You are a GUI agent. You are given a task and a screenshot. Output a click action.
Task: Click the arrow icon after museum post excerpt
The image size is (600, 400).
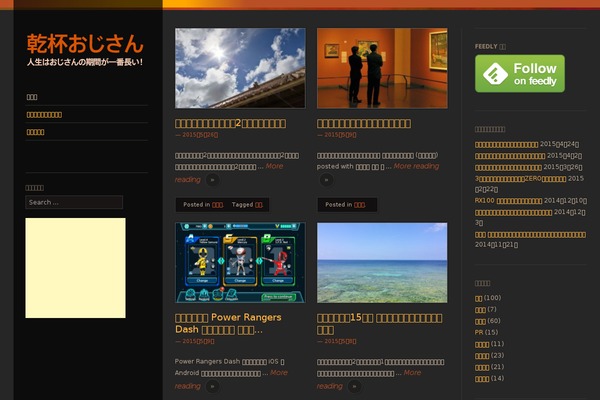[x=326, y=180]
